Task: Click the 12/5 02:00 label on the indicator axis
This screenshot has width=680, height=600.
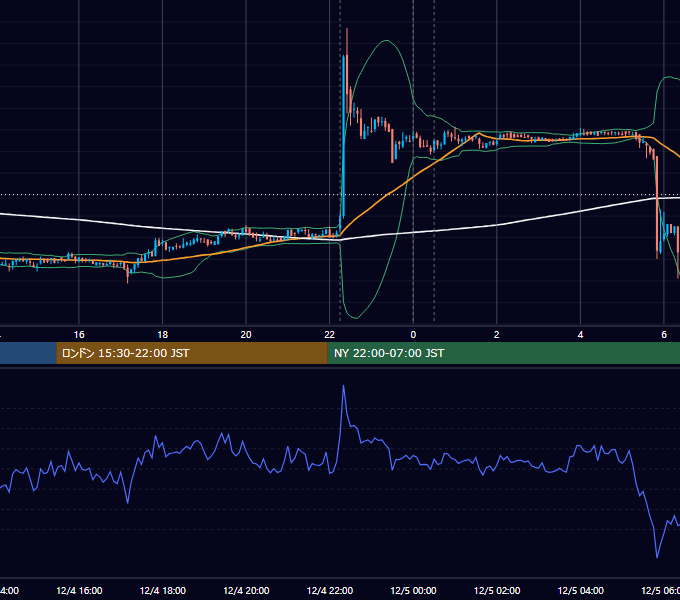Action: pos(497,590)
